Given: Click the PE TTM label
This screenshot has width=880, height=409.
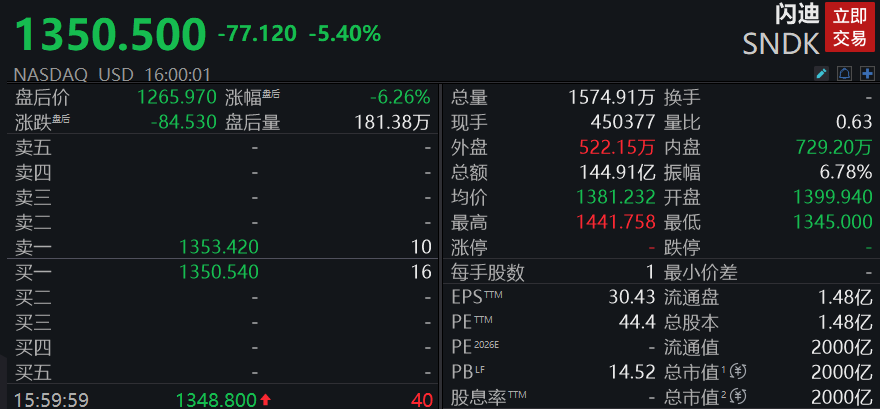Looking at the screenshot, I should [472, 323].
